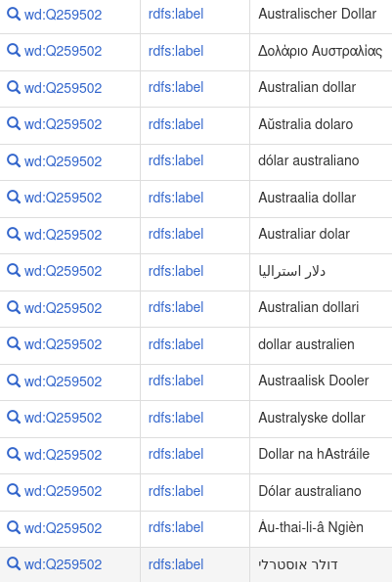Select the Australiar dolar label cell
Screen dimensions: 392x582
(x=321, y=234)
